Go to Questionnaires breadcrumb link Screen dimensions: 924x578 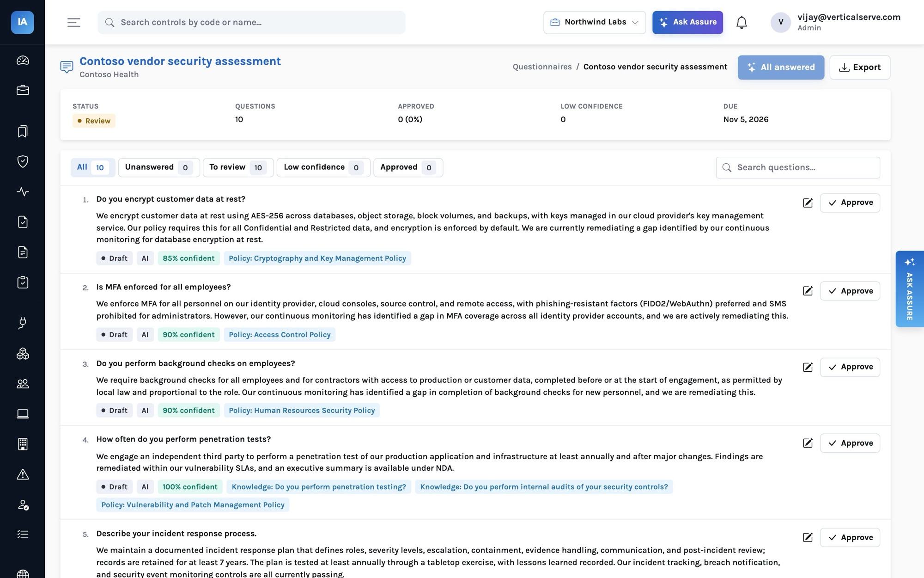pyautogui.click(x=542, y=67)
